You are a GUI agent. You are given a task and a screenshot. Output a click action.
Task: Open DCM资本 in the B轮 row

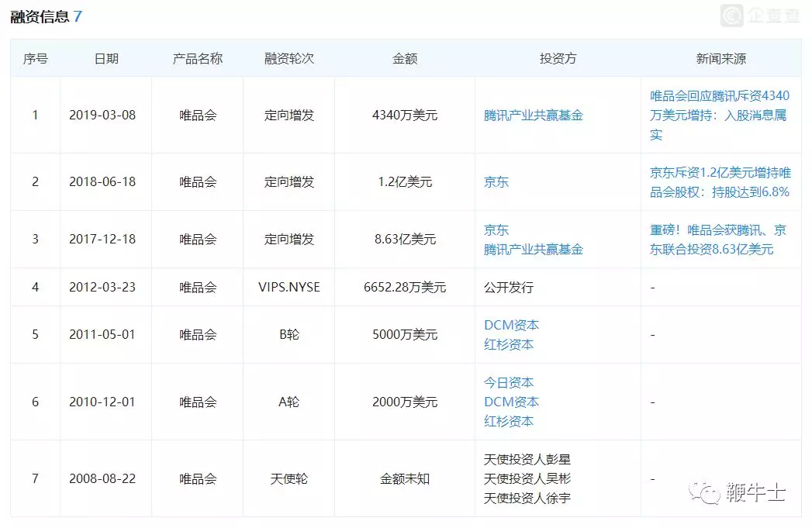[511, 325]
